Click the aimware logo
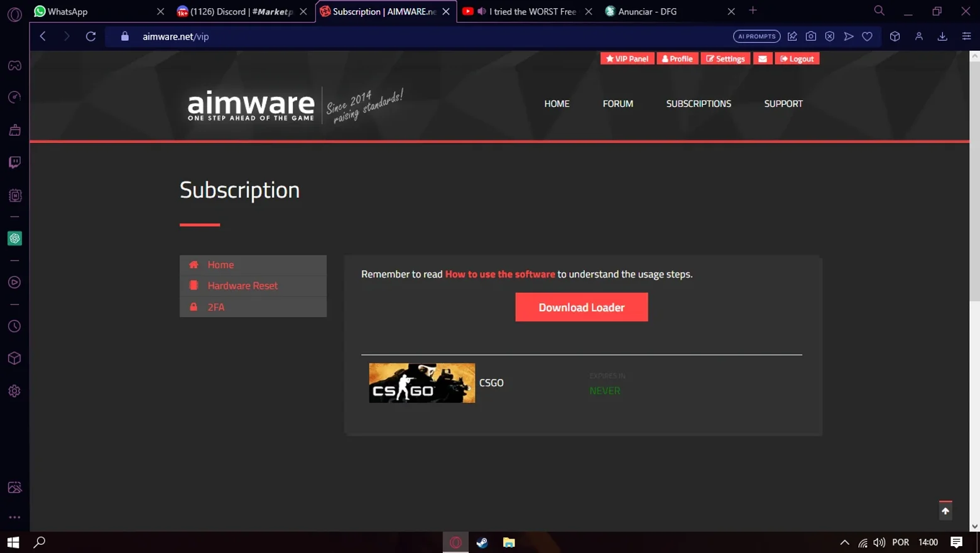 [251, 105]
